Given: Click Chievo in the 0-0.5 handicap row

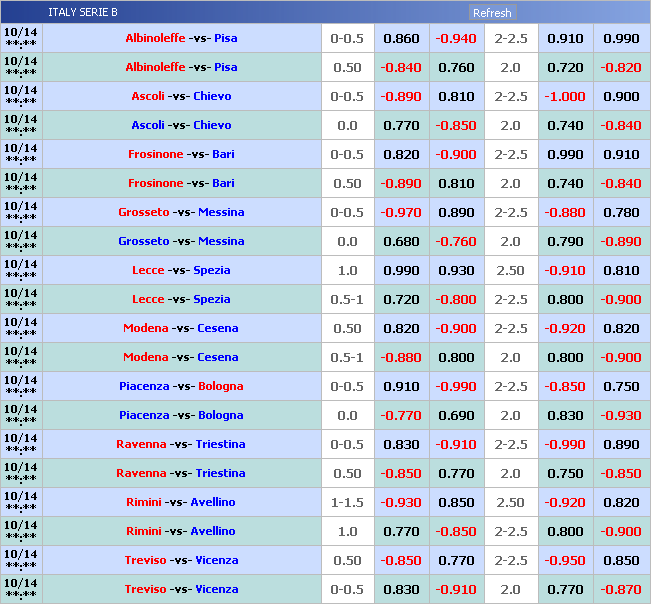Looking at the screenshot, I should coord(211,96).
